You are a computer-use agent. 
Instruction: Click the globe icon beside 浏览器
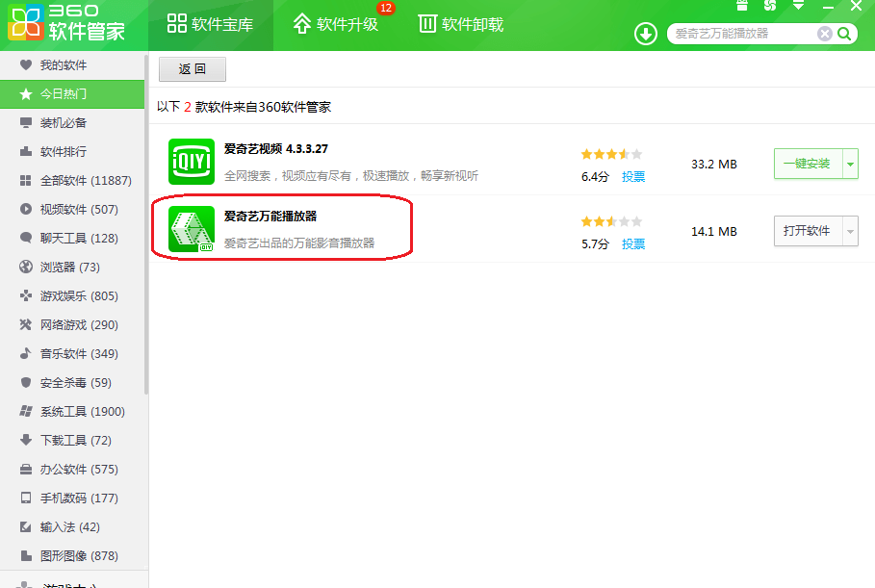[x=26, y=267]
